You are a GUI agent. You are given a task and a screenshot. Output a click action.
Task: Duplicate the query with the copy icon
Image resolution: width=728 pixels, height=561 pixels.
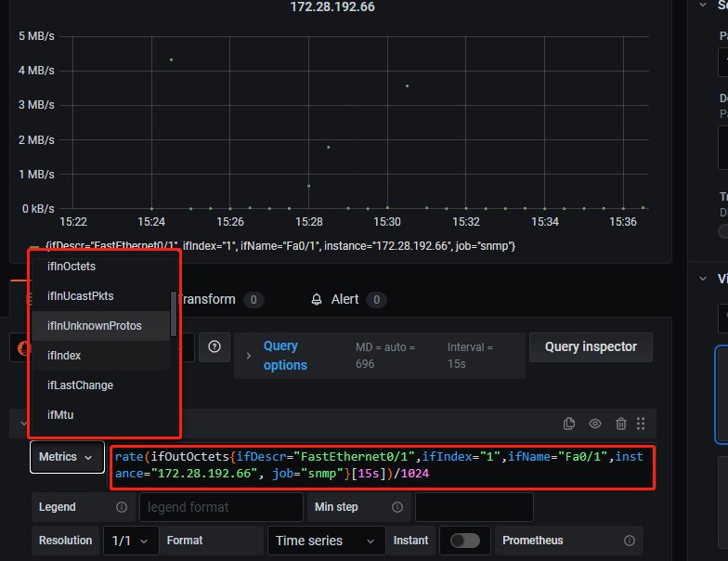(568, 424)
